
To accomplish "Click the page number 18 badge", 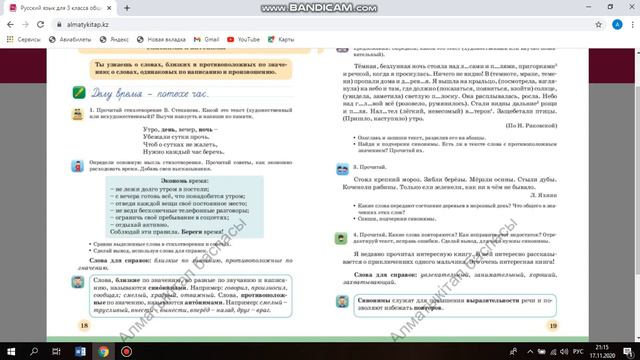I will click(x=84, y=326).
